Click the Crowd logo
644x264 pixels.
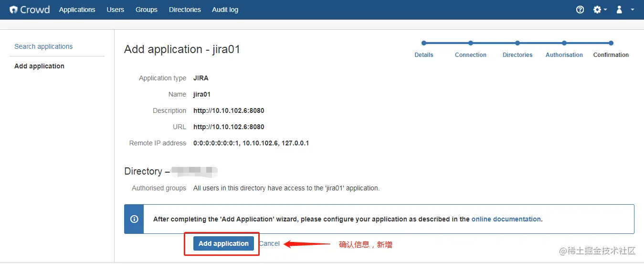click(x=30, y=10)
